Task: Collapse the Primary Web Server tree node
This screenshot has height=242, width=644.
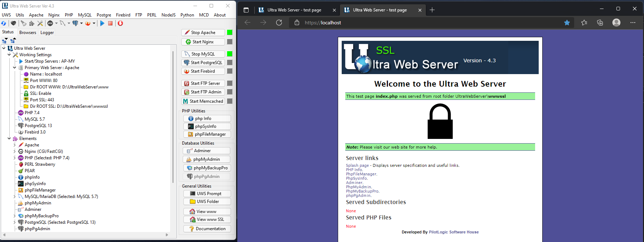Action: click(15, 67)
